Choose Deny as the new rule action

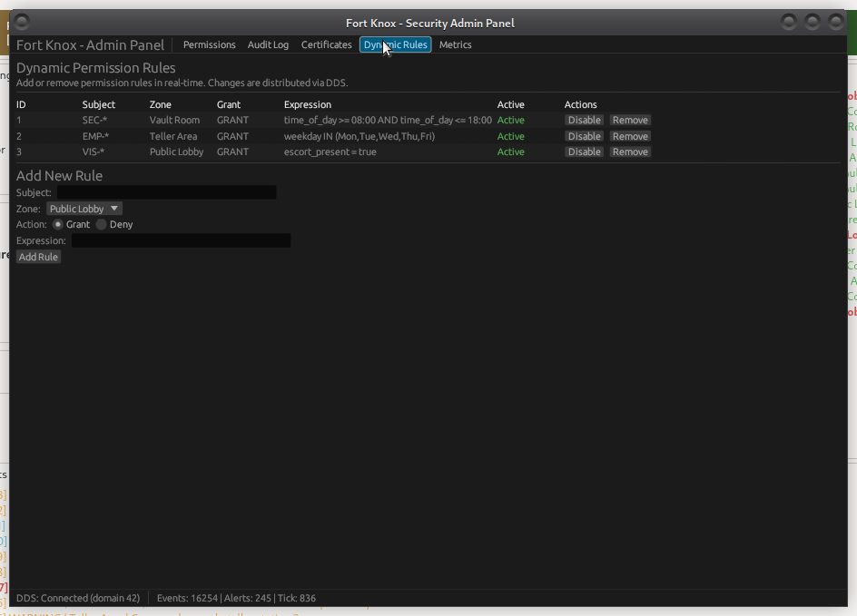(x=100, y=224)
